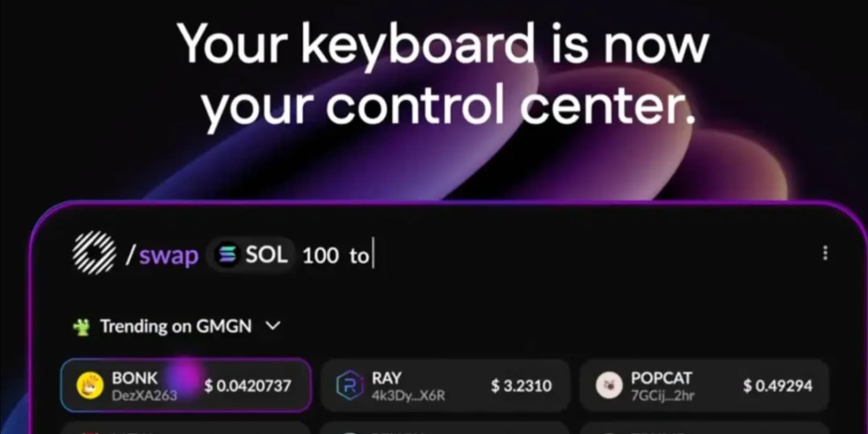Screen dimensions: 868x434
Task: Click the BONK address DezXA263
Action: click(x=144, y=395)
